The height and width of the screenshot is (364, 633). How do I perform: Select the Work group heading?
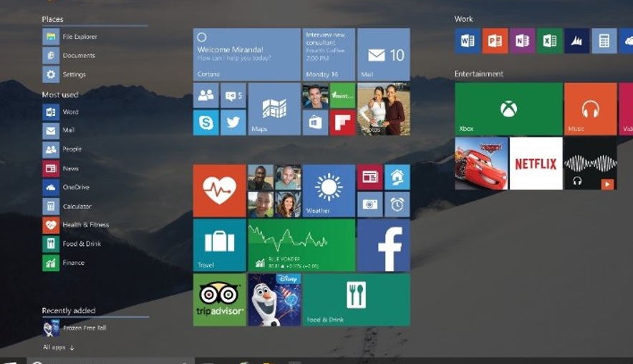coord(463,19)
